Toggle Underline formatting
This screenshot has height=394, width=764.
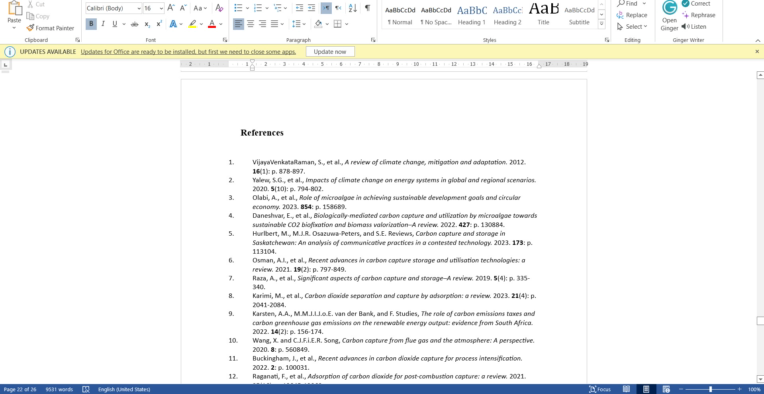pyautogui.click(x=115, y=24)
